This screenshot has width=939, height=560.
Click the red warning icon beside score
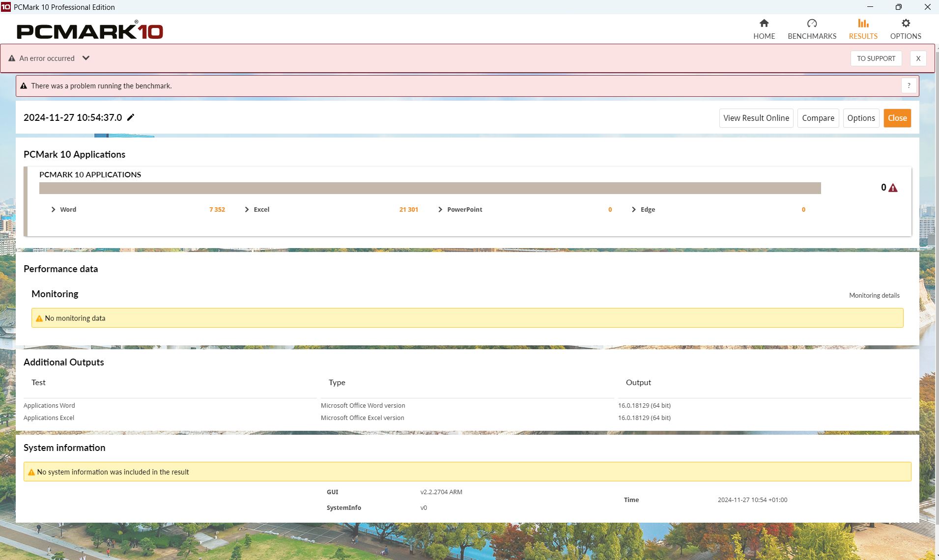893,188
